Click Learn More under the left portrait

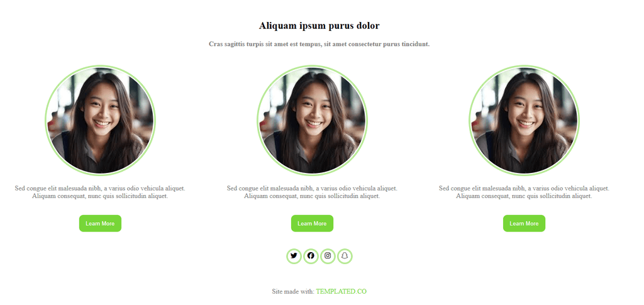[100, 223]
